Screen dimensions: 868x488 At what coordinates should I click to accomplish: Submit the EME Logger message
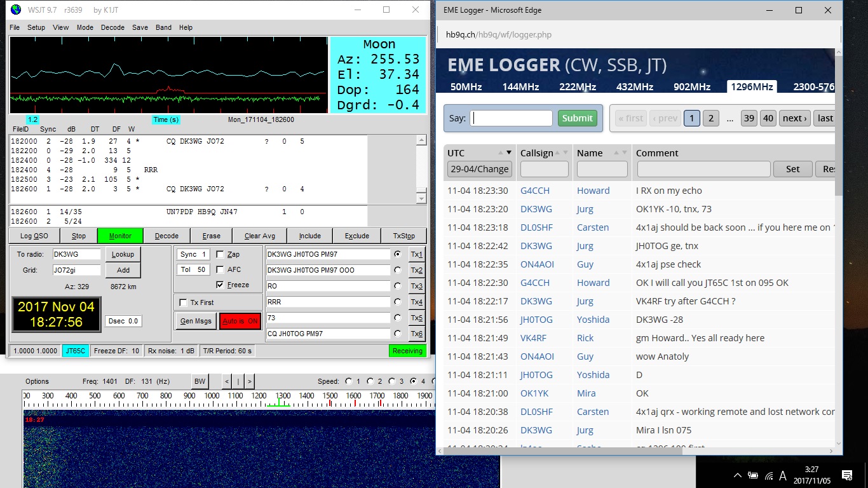(577, 118)
